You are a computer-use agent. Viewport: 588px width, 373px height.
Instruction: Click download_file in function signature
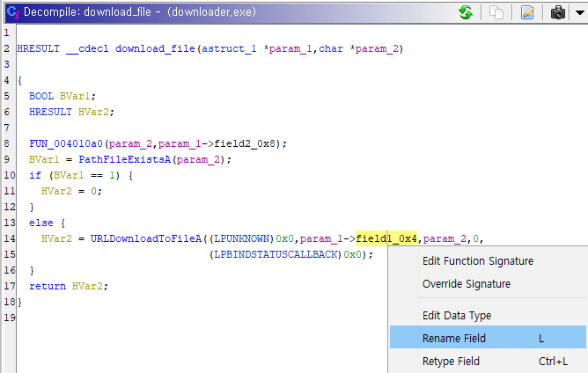pos(155,48)
